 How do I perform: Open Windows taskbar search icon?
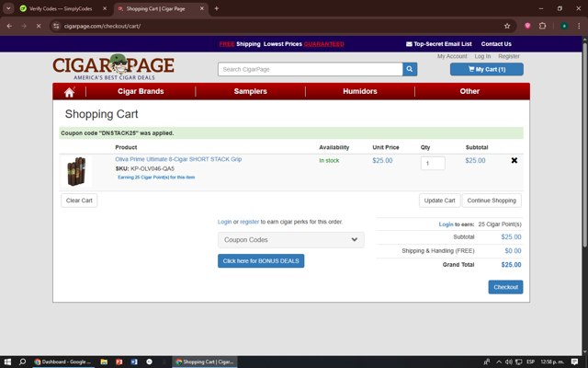tap(22, 362)
